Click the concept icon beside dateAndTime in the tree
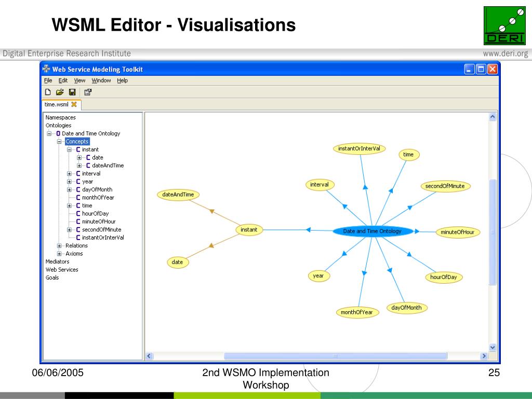The image size is (532, 399). (88, 166)
